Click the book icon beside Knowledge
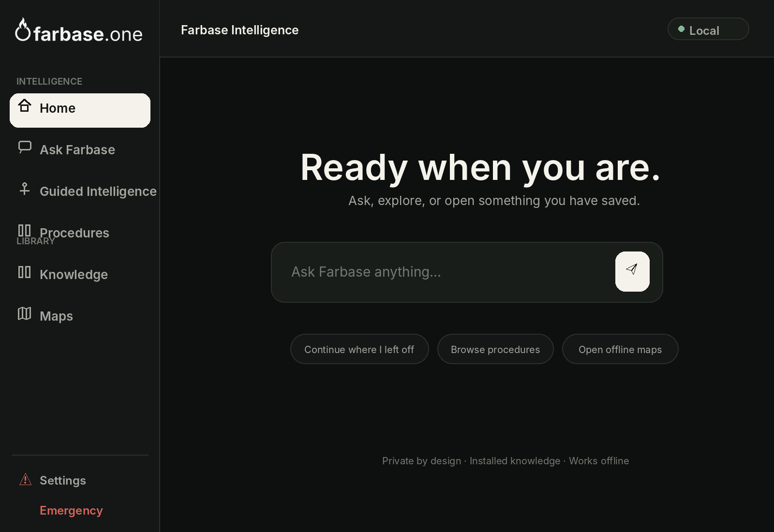This screenshot has width=774, height=532. coord(24,272)
